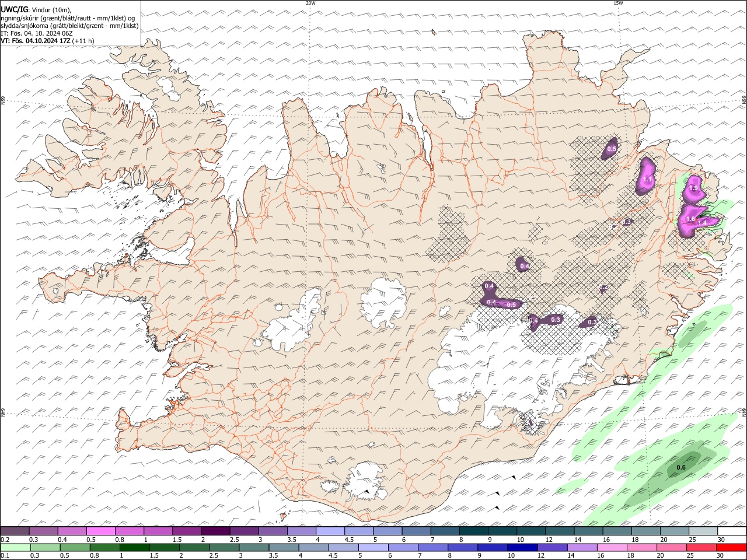Select purple lower swatch above 12 label
This screenshot has width=747, height=560.
point(551,548)
